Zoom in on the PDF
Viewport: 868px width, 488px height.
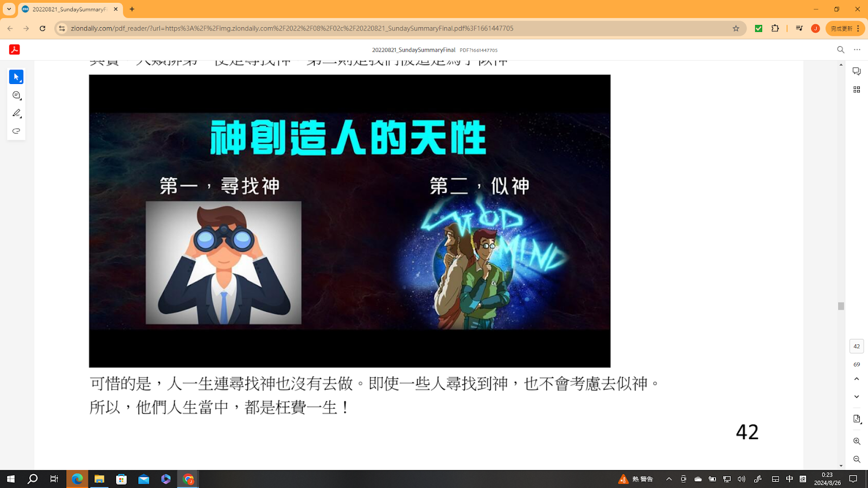tap(857, 441)
